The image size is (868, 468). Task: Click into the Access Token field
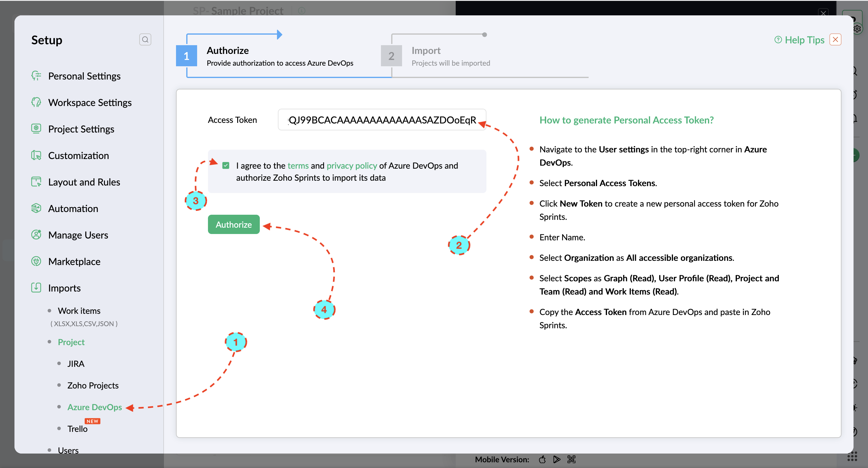[x=382, y=120]
